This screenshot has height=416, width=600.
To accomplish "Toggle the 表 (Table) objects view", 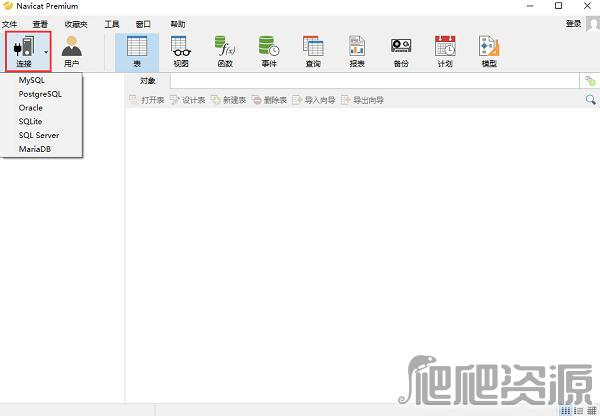I will click(136, 50).
